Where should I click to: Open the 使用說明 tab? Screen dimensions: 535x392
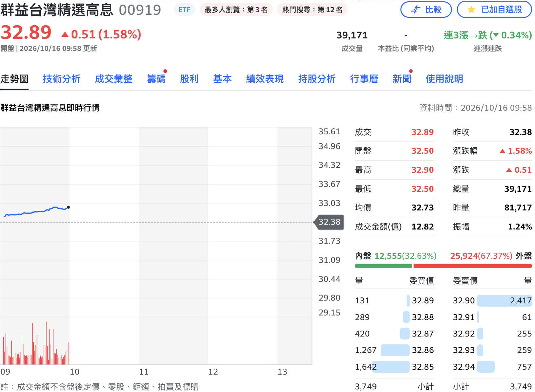pyautogui.click(x=444, y=79)
